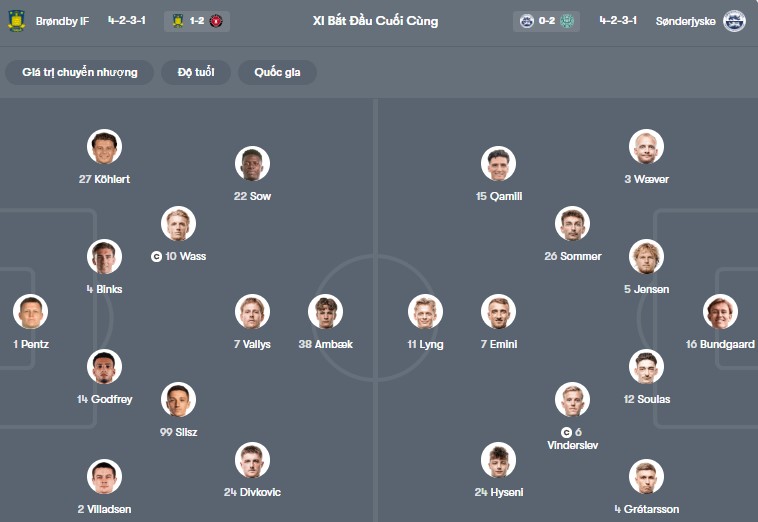Viewport: 758px width, 522px height.
Task: Click Divkovic's player avatar
Action: tap(253, 460)
